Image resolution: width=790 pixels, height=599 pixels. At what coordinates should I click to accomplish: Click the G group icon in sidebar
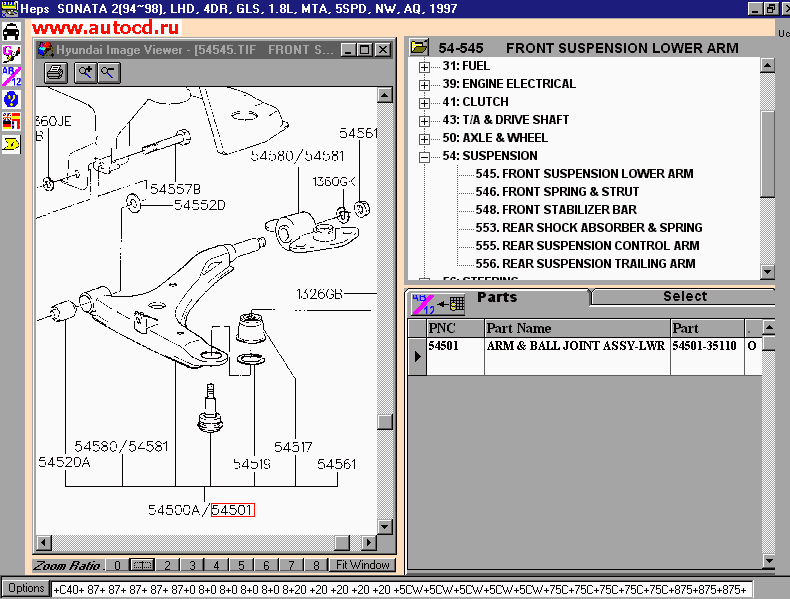pyautogui.click(x=11, y=54)
